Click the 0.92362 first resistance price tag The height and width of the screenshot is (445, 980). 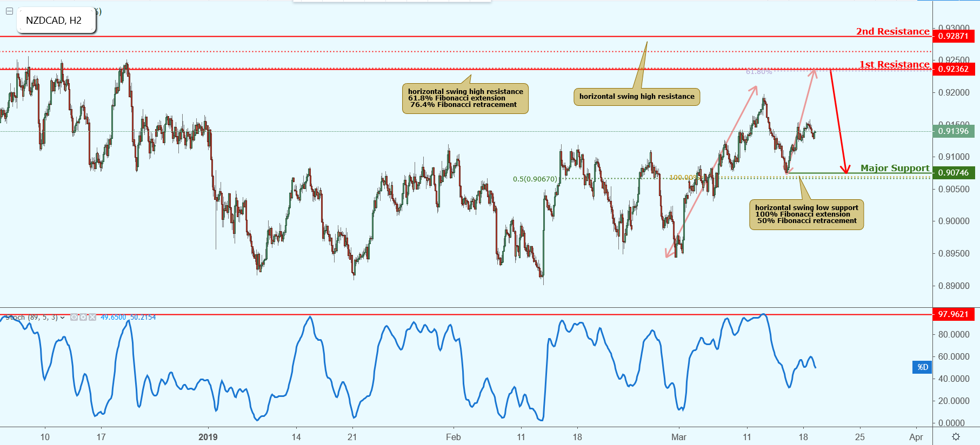[954, 69]
